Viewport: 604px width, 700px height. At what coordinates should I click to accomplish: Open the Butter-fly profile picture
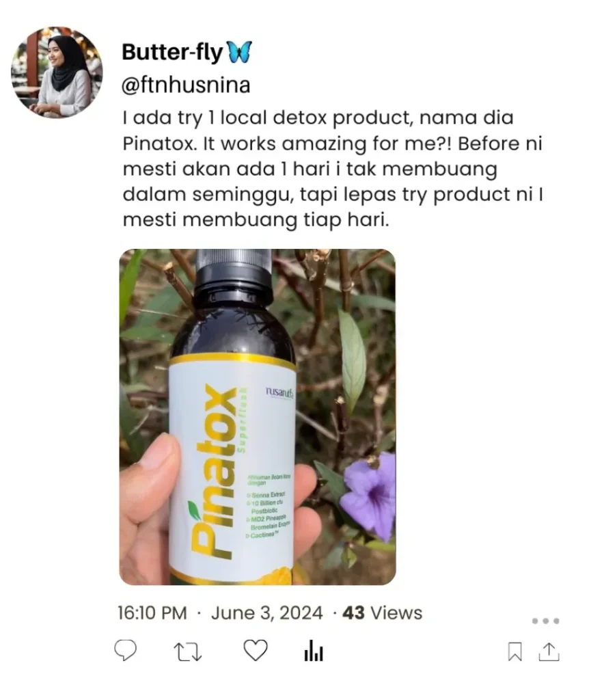pyautogui.click(x=57, y=72)
